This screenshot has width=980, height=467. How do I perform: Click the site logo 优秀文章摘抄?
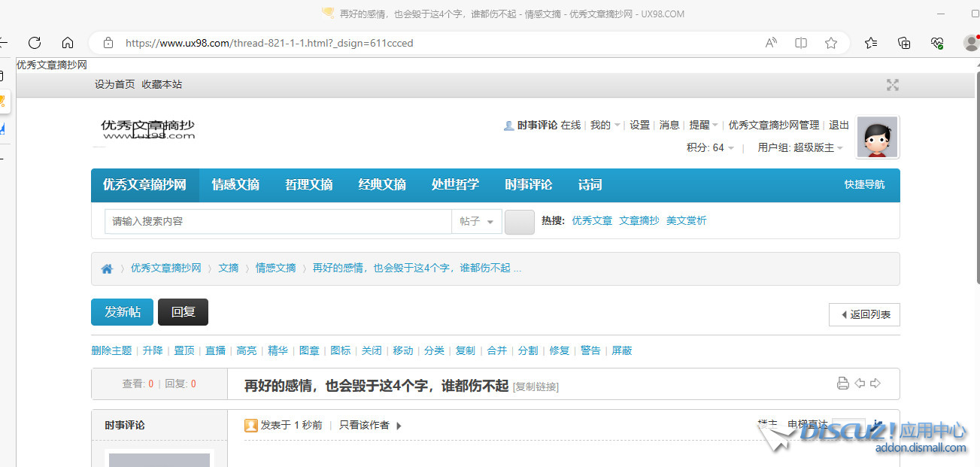(146, 130)
